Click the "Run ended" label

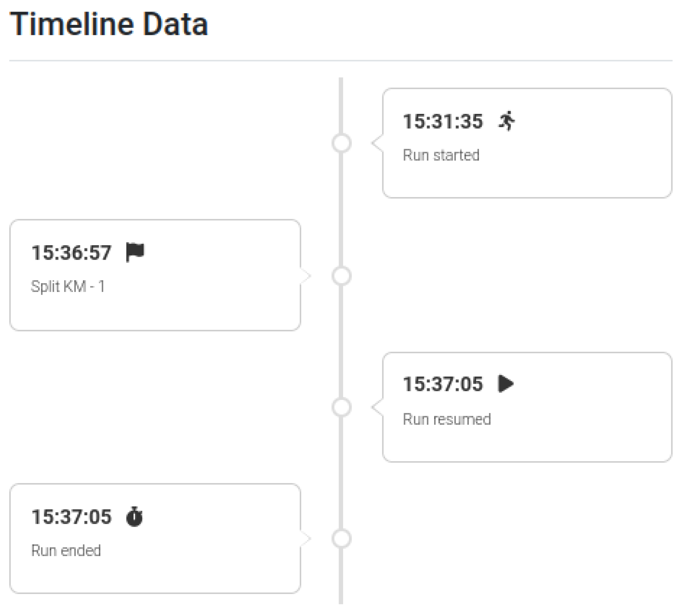(66, 551)
